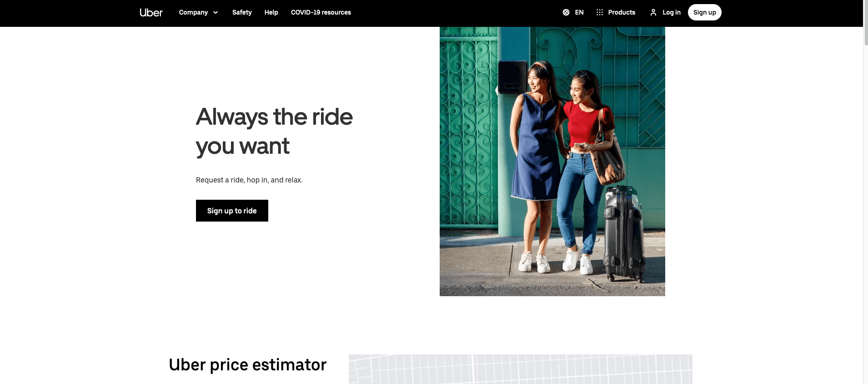Open the Products dropdown label
Image resolution: width=868 pixels, height=384 pixels.
622,12
